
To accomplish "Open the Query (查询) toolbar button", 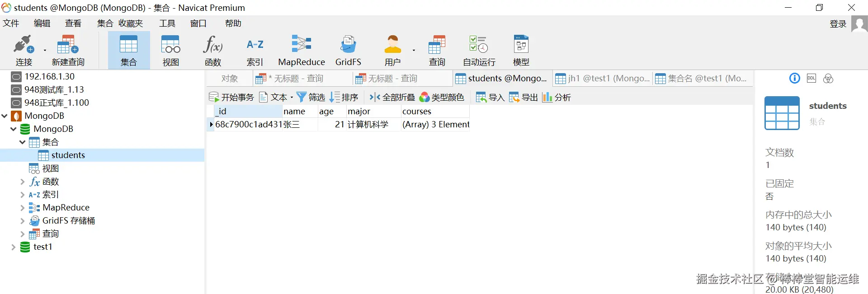I will tap(437, 51).
